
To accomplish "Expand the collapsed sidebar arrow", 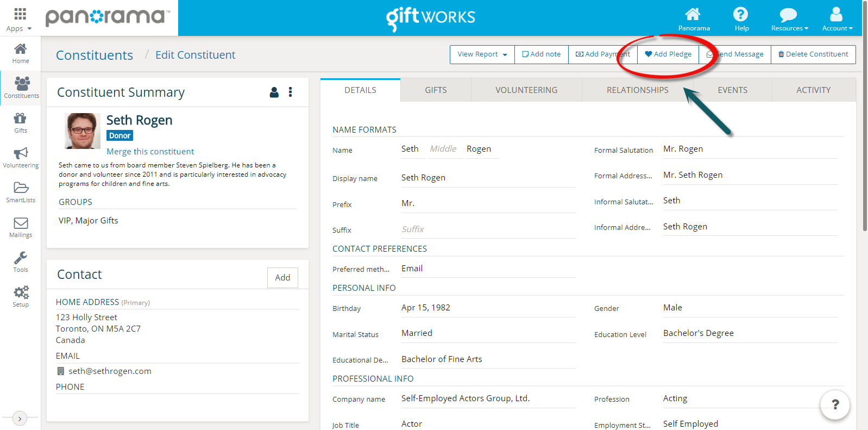I will 20,419.
